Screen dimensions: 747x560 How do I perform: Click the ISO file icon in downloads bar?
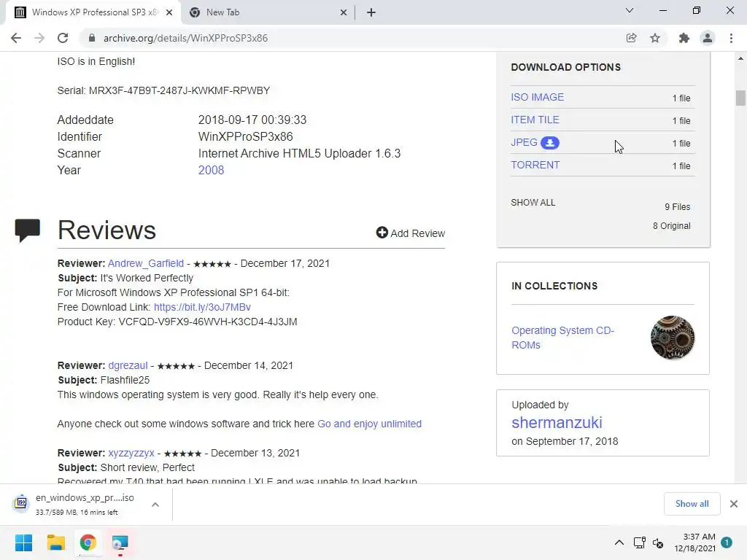21,503
